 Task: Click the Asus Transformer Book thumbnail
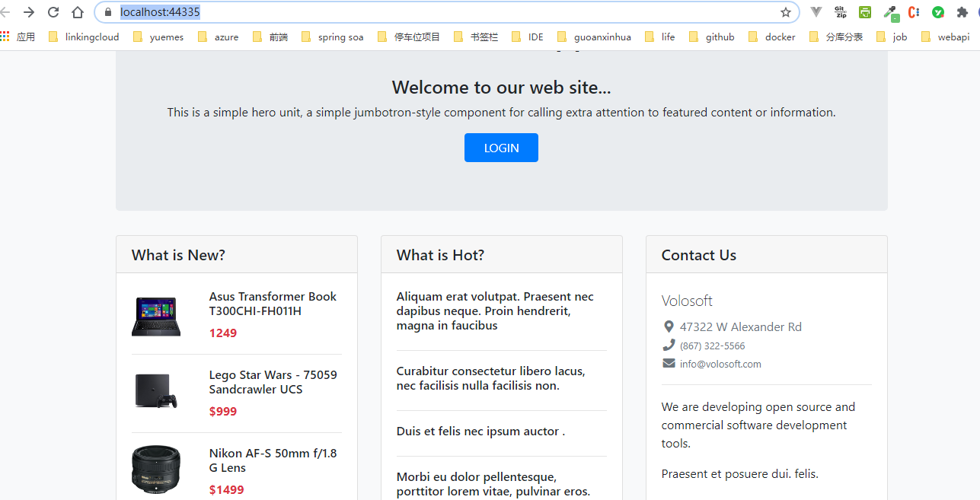156,314
